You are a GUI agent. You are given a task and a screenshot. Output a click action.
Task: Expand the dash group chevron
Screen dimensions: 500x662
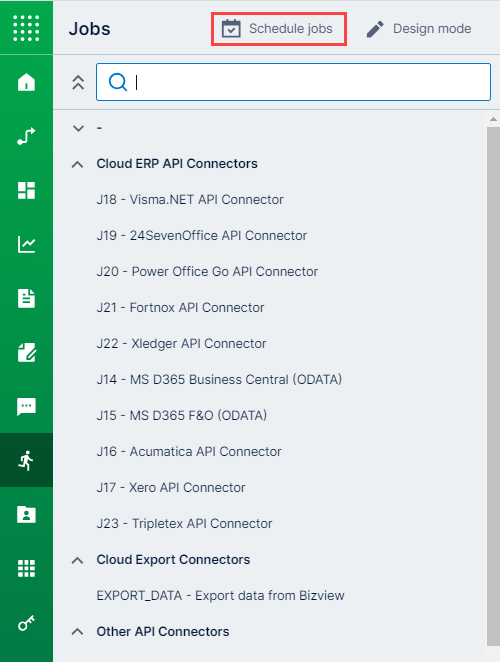click(79, 128)
